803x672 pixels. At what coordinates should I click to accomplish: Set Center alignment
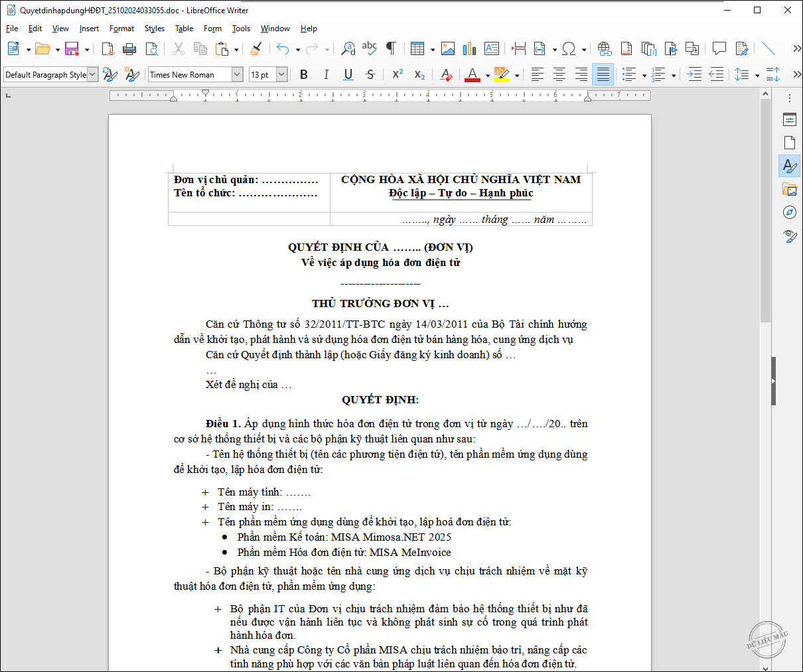pos(559,74)
